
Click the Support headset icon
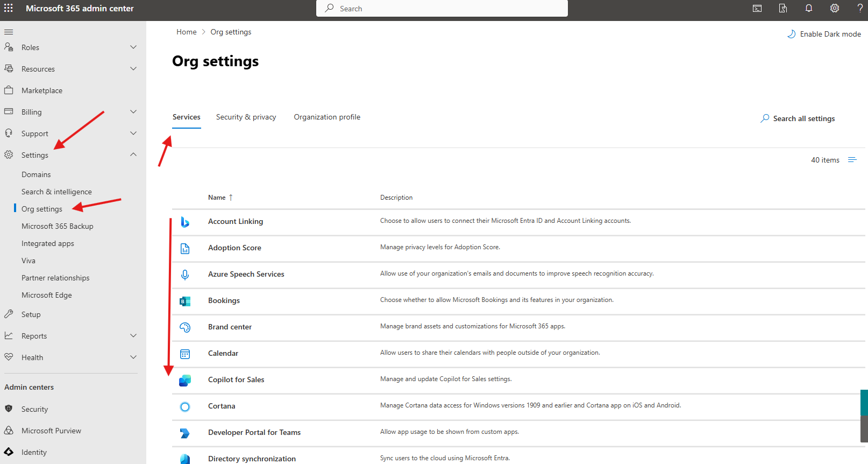pyautogui.click(x=9, y=133)
